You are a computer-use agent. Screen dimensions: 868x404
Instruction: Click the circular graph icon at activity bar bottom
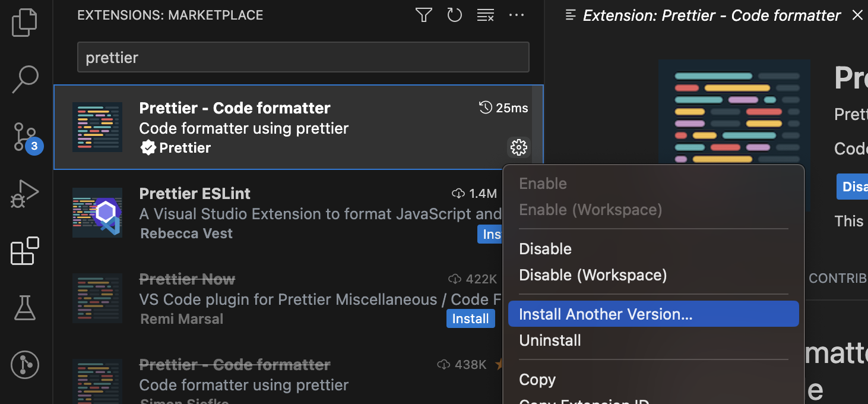tap(24, 365)
